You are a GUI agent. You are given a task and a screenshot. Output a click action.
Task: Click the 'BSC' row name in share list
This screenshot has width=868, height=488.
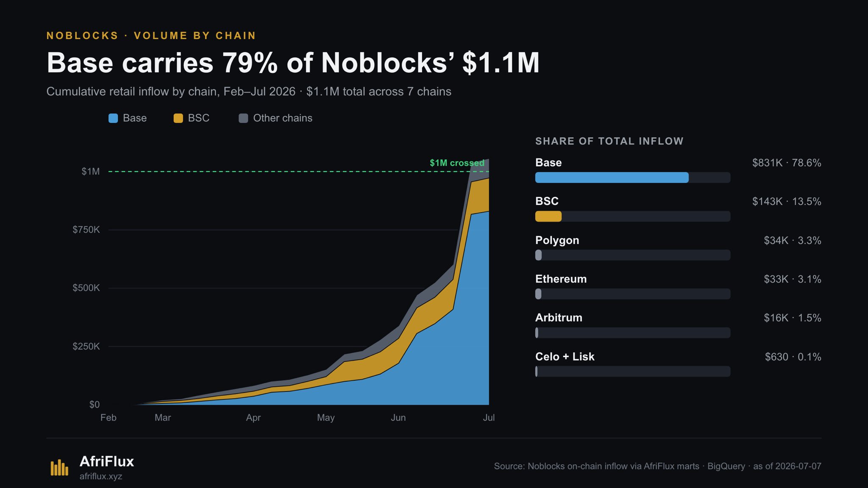point(547,201)
